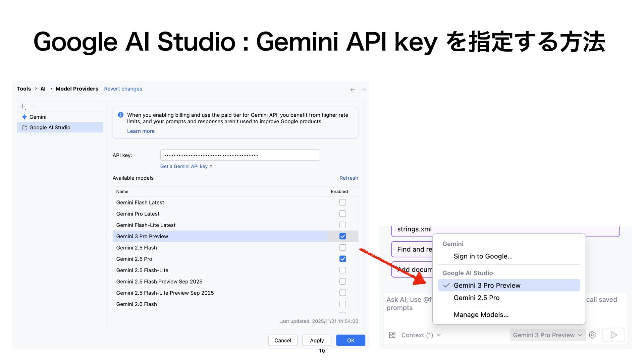The width and height of the screenshot is (644, 362).
Task: Click the remove provider minus icon
Action: tap(33, 106)
